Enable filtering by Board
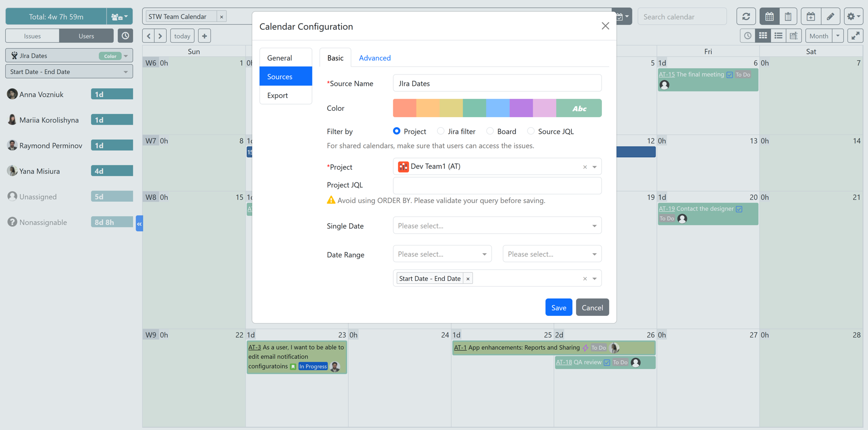868x430 pixels. point(490,131)
